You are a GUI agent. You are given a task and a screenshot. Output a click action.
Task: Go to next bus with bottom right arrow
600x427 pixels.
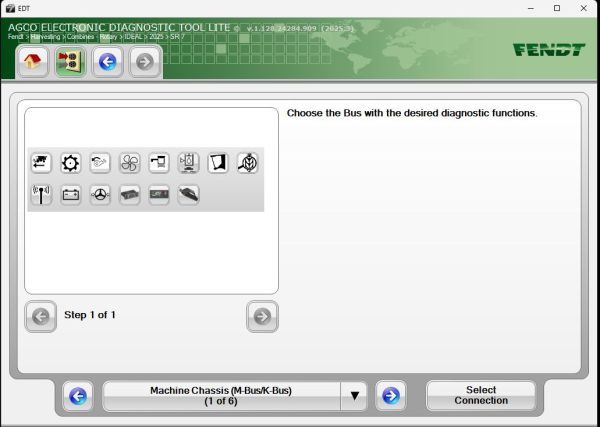(391, 396)
